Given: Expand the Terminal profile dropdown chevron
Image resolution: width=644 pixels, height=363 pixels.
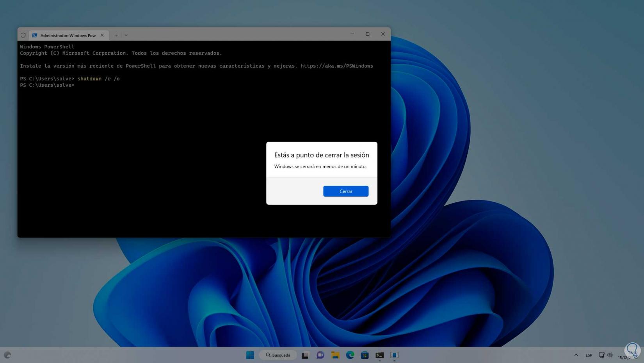Looking at the screenshot, I should [126, 35].
